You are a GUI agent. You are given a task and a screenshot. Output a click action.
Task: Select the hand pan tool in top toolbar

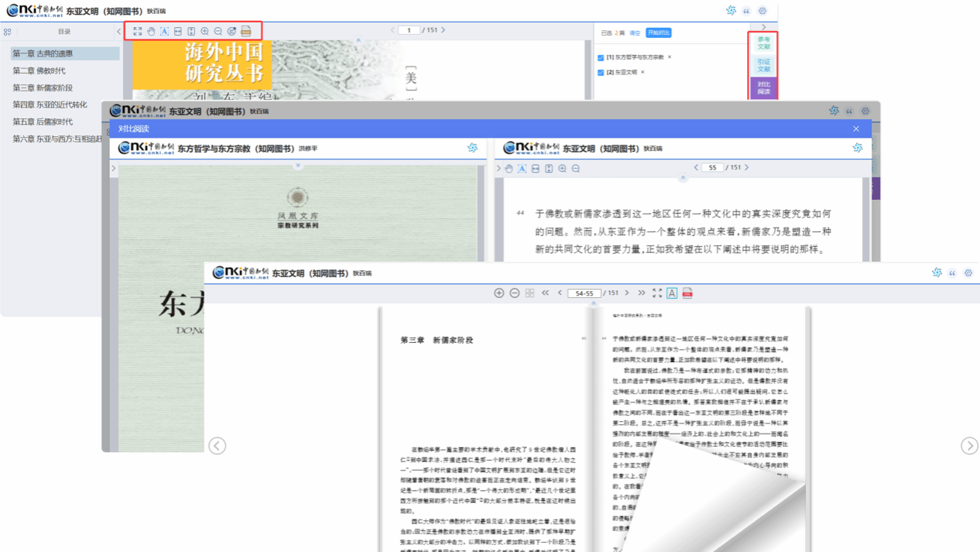coord(151,31)
